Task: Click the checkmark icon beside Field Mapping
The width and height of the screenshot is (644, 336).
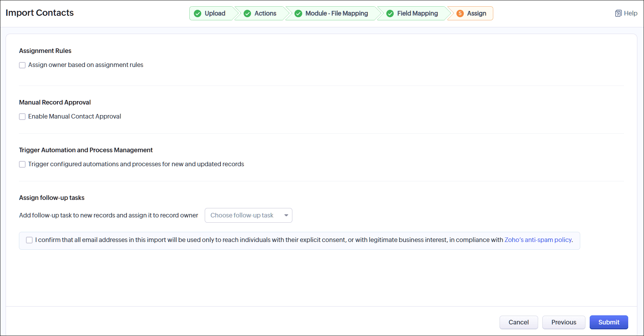Action: point(390,13)
